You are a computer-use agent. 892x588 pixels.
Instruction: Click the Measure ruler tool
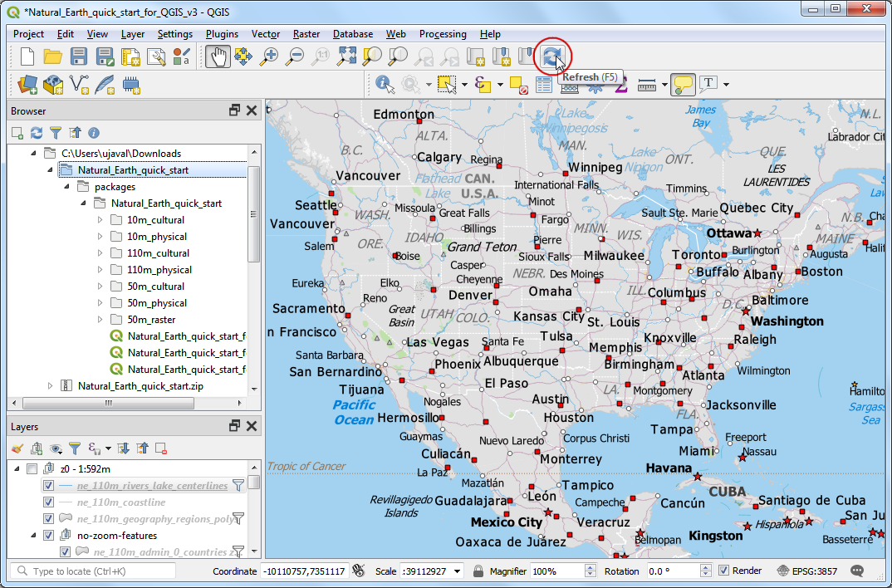pos(647,84)
